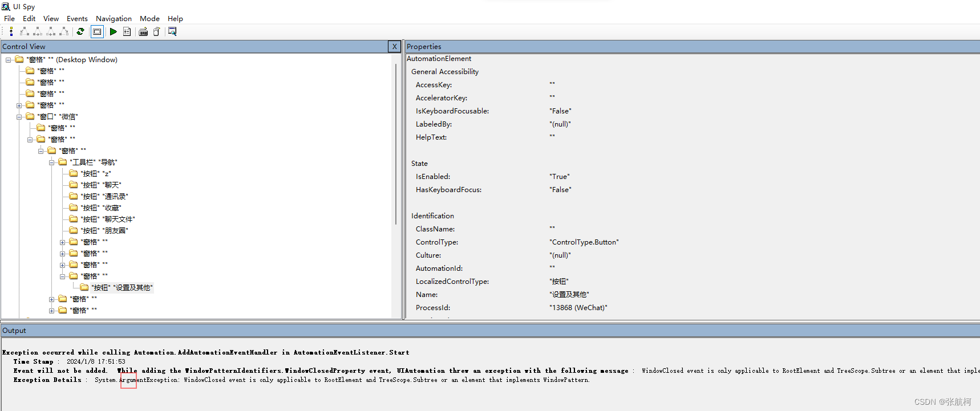Click the AutomationElement heading in Properties
The width and height of the screenshot is (980, 411).
pyautogui.click(x=439, y=59)
